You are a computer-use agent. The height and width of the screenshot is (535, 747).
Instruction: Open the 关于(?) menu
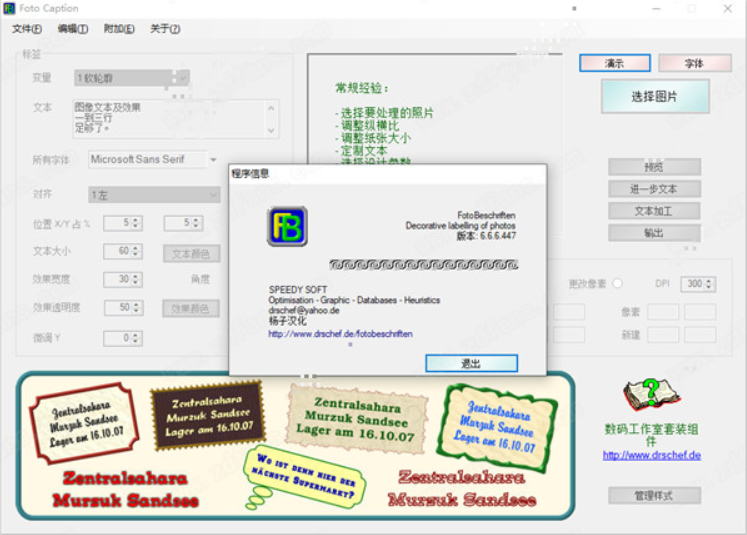(x=165, y=29)
